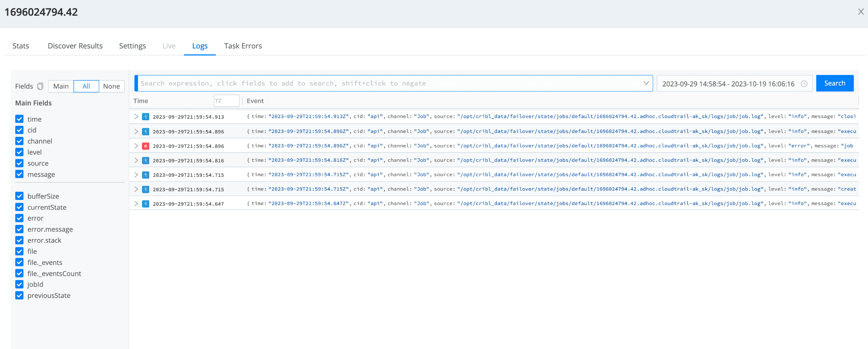This screenshot has width=868, height=349.
Task: Select None to clear all fields
Action: point(111,86)
